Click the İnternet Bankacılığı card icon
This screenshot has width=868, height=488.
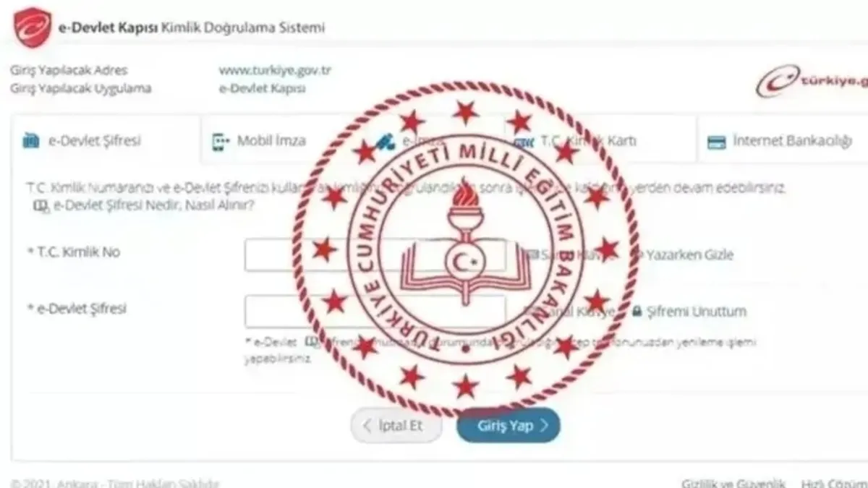(716, 142)
